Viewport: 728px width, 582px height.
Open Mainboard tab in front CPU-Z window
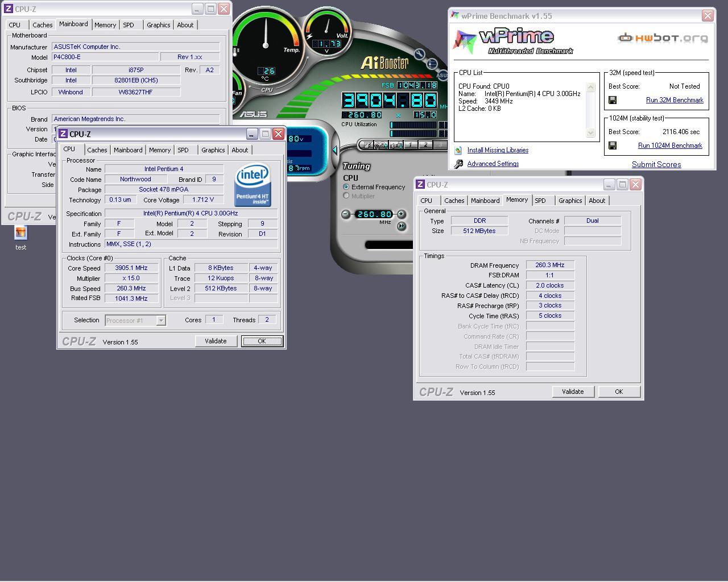(128, 150)
